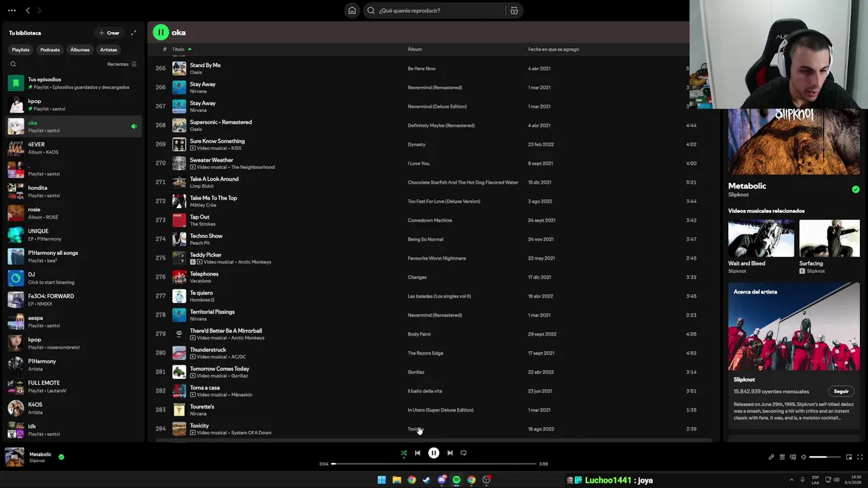Open the mini player icon

848,457
